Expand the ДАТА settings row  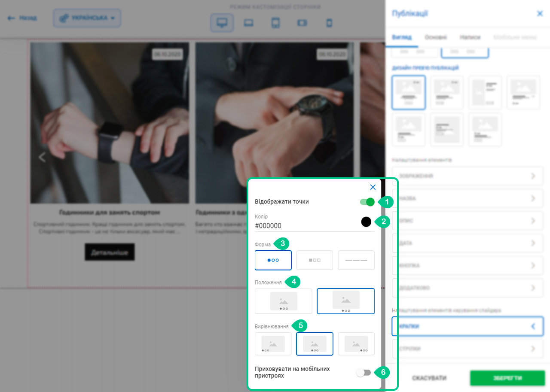point(467,243)
